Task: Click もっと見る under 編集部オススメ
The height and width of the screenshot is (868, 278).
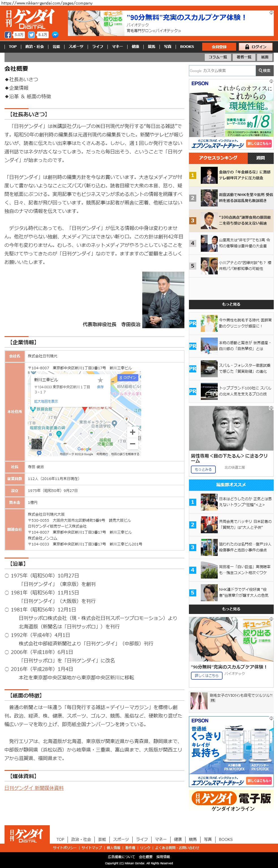Action: [231, 609]
